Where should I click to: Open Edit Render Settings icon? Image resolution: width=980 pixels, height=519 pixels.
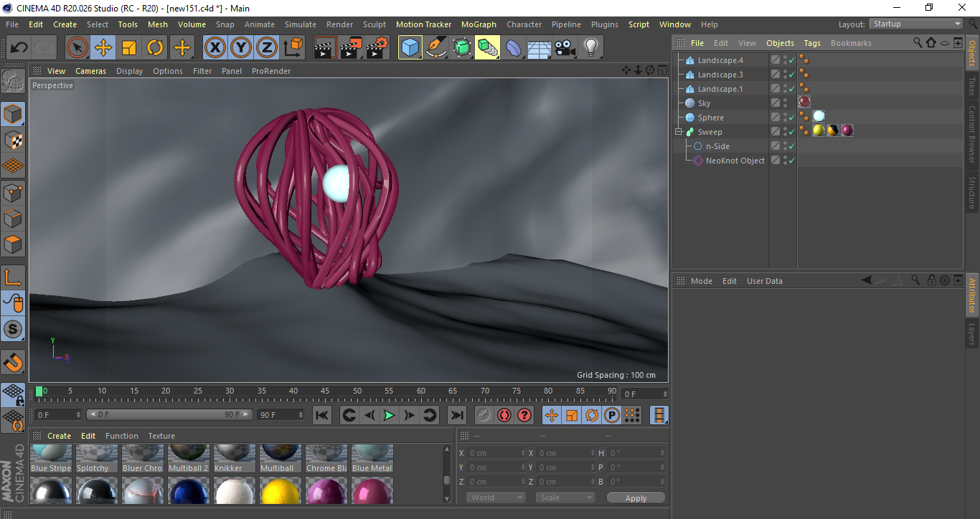click(x=377, y=48)
